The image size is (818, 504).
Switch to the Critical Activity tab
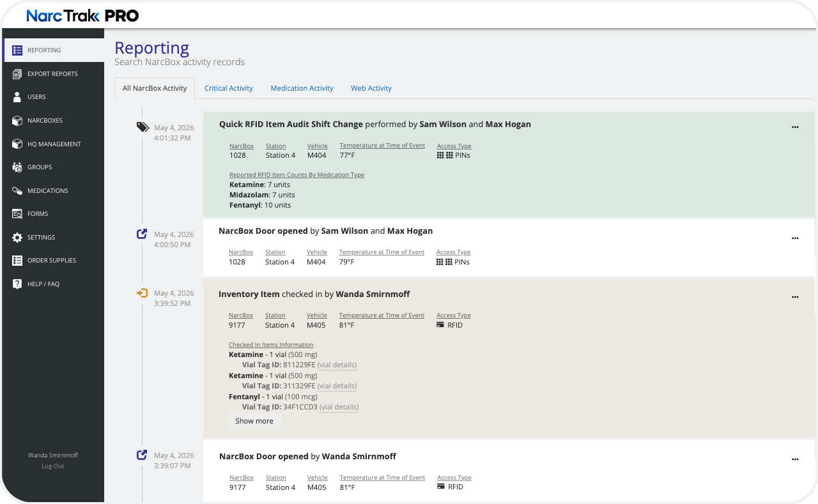pos(229,88)
